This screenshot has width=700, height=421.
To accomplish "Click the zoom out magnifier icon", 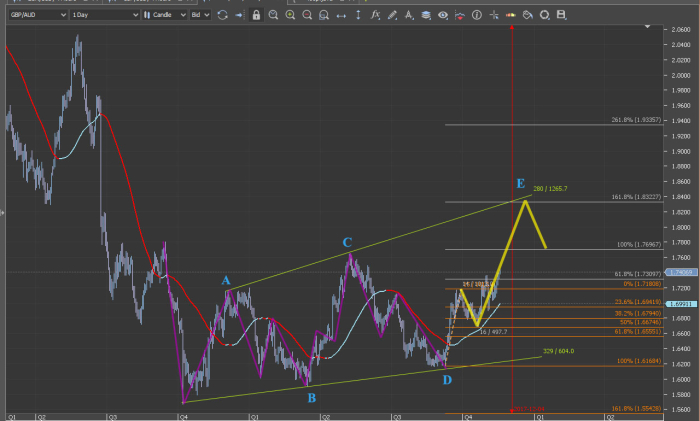I will [307, 15].
